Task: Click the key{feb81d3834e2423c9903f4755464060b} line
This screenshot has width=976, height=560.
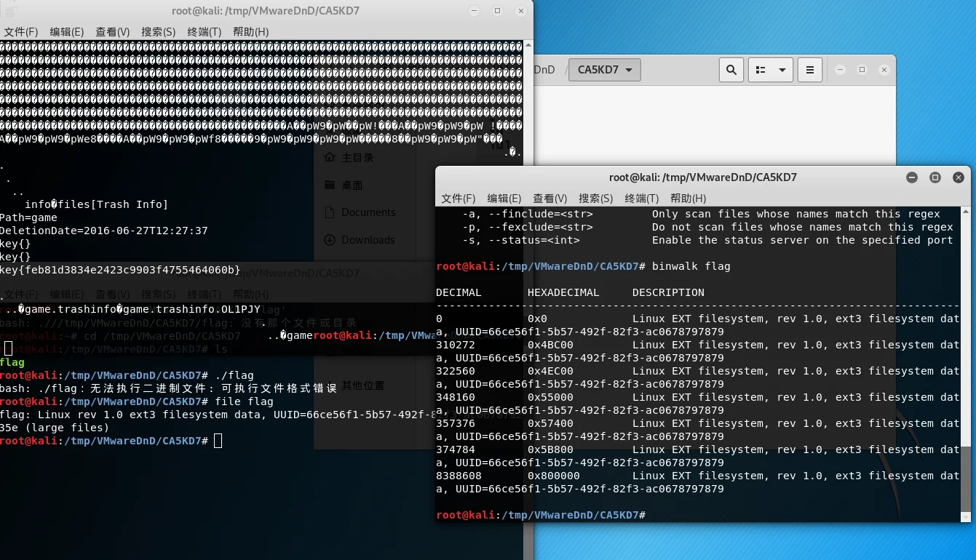Action: click(x=120, y=271)
